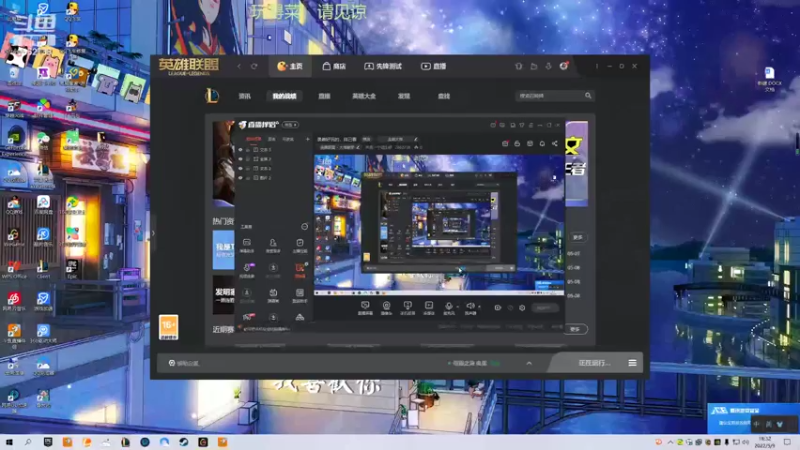
Task: Click the first tool in streaming toolbox grid
Action: (x=246, y=245)
